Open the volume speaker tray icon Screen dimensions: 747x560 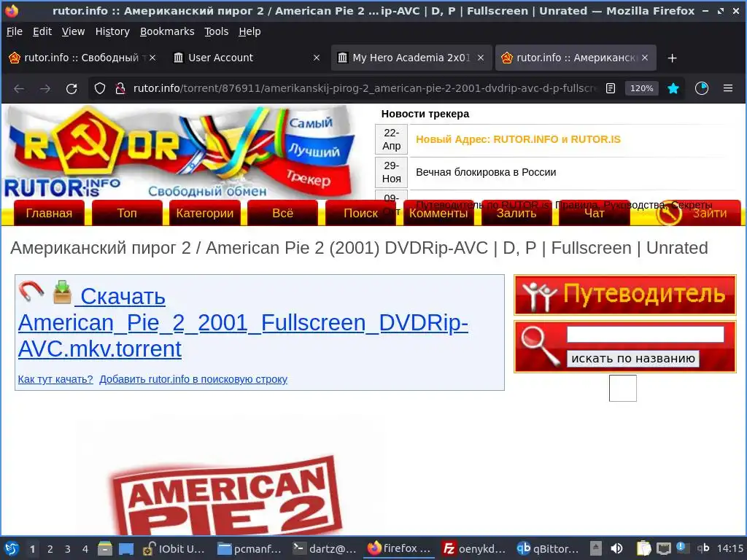[616, 548]
